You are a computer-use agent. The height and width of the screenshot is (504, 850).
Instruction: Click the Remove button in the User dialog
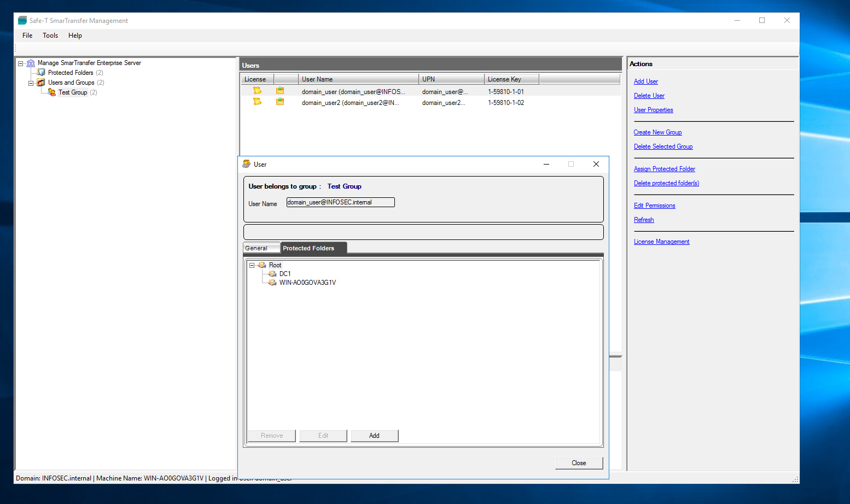[x=272, y=436]
